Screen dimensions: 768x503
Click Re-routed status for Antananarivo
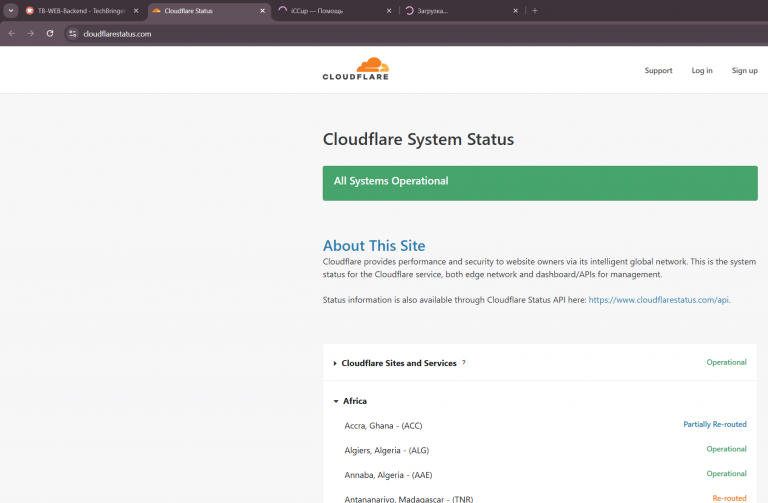click(729, 498)
